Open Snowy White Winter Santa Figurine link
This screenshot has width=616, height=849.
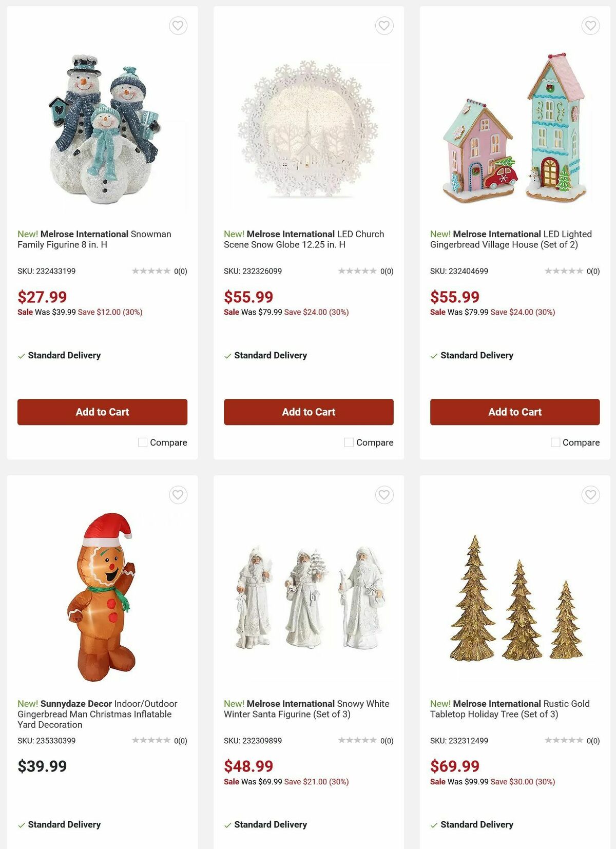[x=306, y=709]
